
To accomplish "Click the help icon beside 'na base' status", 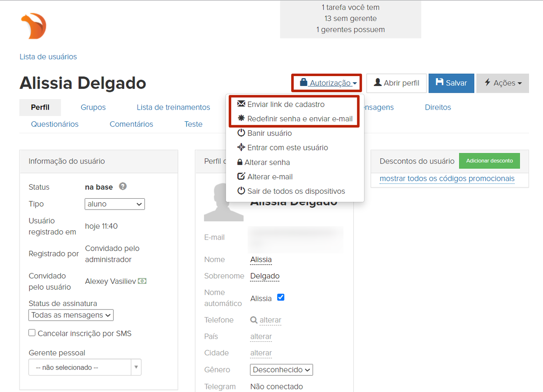I will click(x=123, y=186).
